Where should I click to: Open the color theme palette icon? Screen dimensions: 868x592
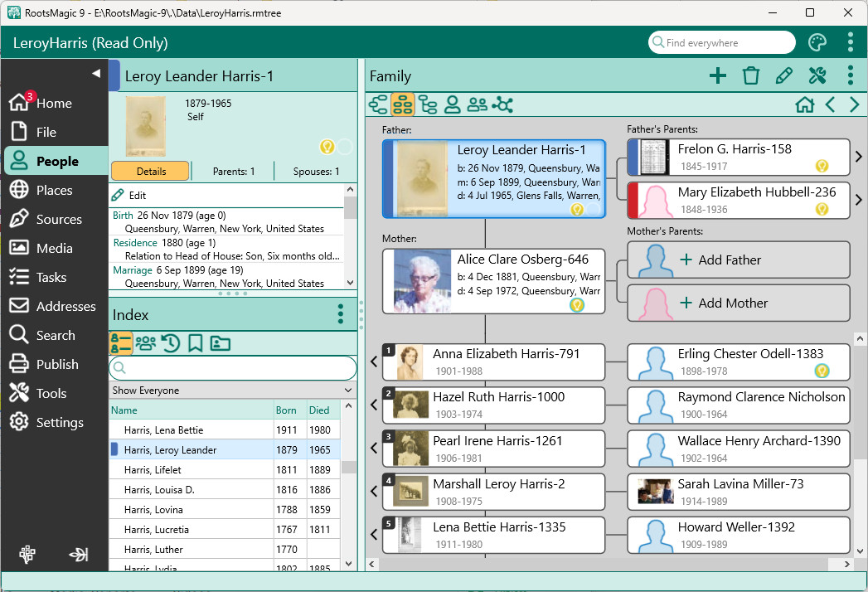tap(817, 43)
